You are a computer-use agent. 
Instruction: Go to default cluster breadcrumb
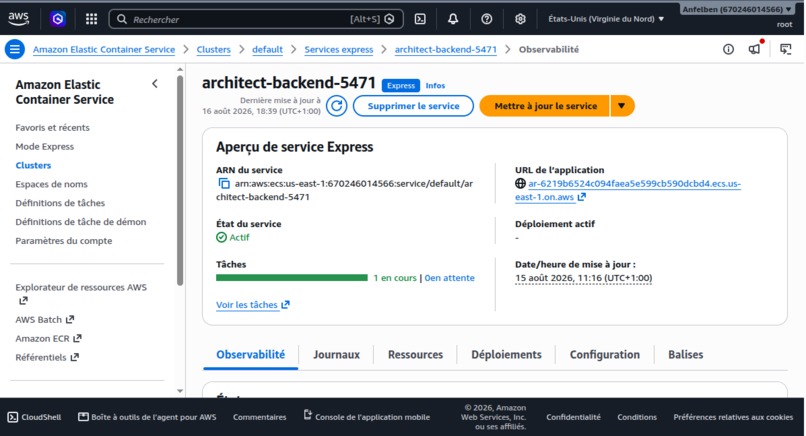267,49
